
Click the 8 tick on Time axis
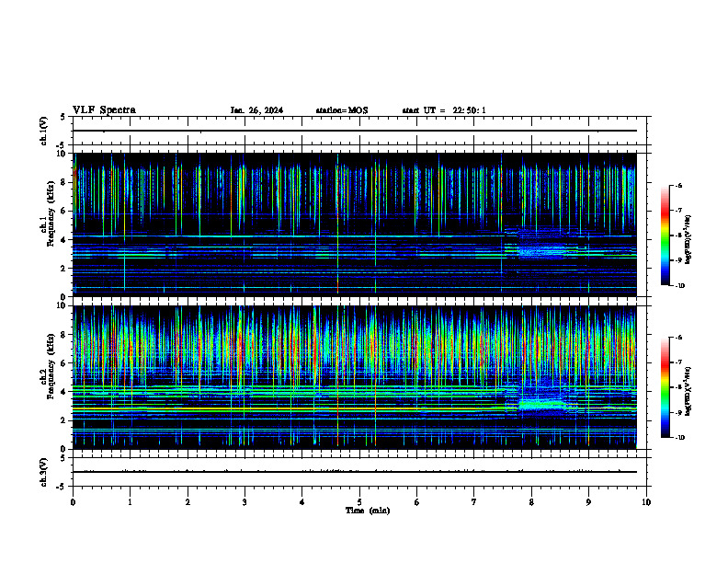[x=531, y=502]
